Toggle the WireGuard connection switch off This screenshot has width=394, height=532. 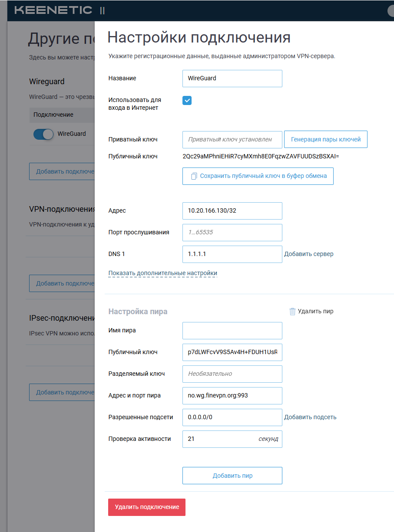tap(43, 134)
